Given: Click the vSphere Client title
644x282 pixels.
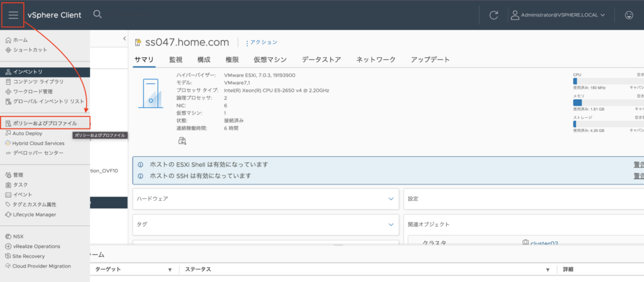Looking at the screenshot, I should pos(55,15).
